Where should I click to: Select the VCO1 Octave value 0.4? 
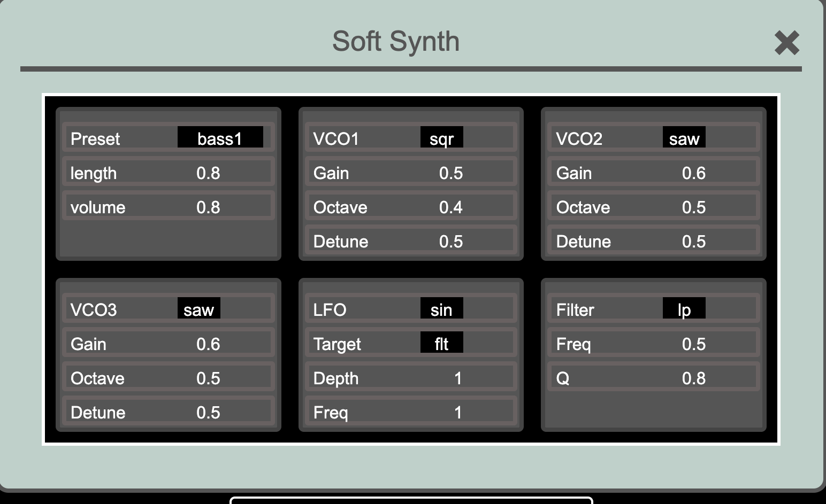pos(450,207)
